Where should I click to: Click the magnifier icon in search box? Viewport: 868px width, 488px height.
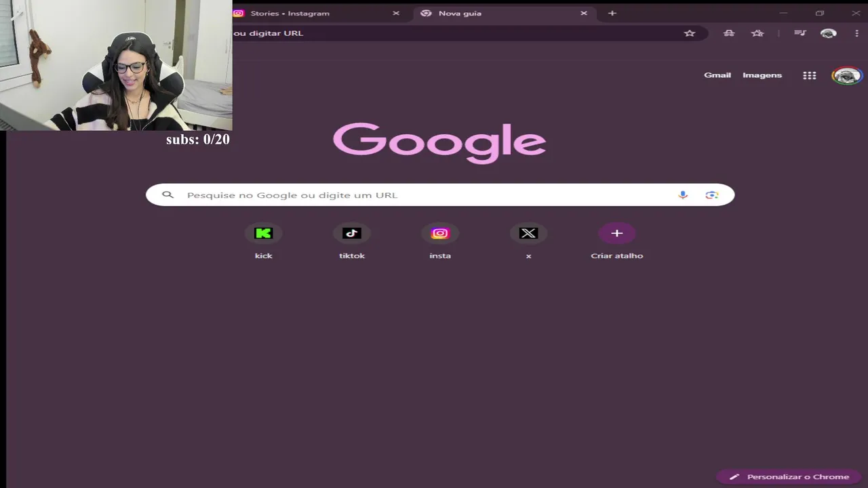pos(167,195)
